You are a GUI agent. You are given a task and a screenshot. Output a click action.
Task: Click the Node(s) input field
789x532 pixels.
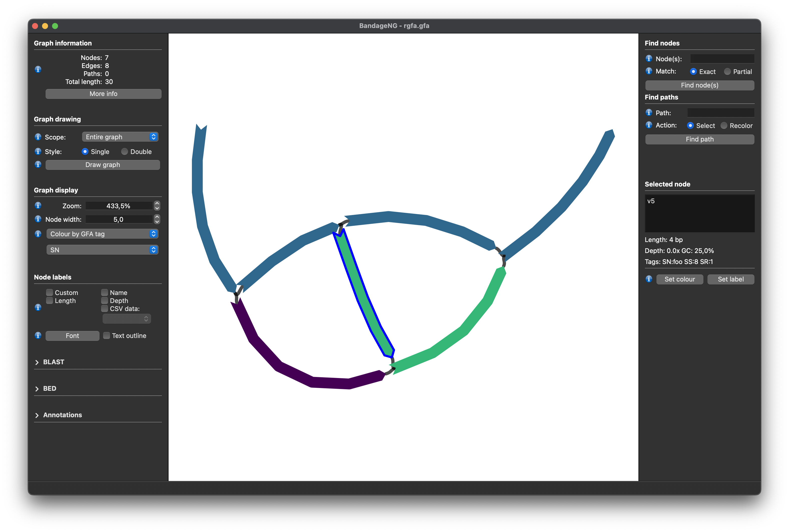tap(722, 58)
